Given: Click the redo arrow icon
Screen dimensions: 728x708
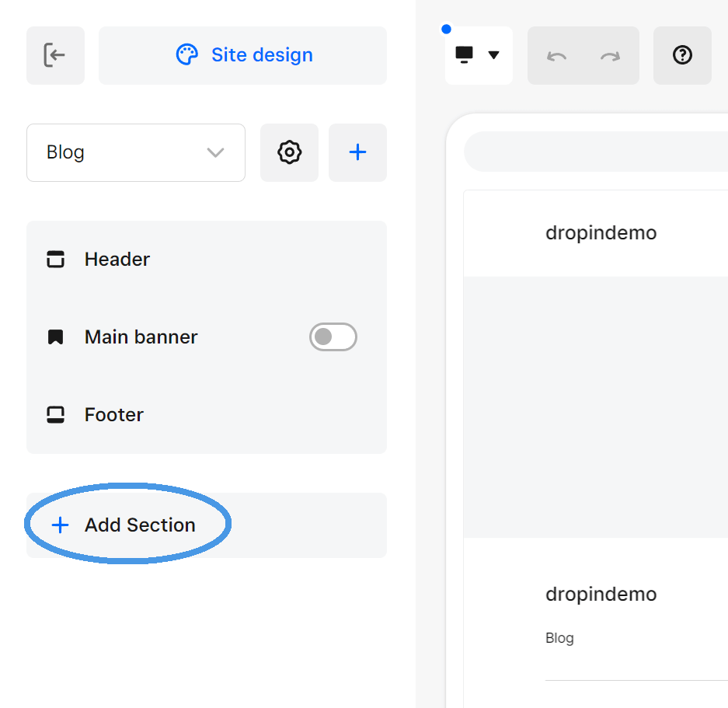Looking at the screenshot, I should click(x=611, y=55).
